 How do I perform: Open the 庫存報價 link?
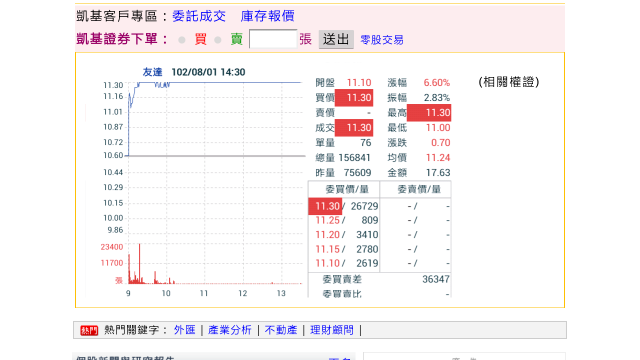(x=267, y=16)
